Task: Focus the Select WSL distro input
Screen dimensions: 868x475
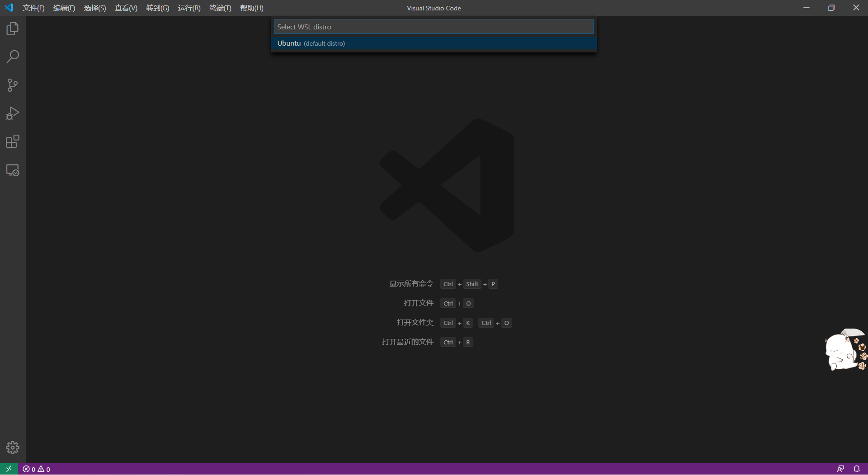Action: [434, 27]
